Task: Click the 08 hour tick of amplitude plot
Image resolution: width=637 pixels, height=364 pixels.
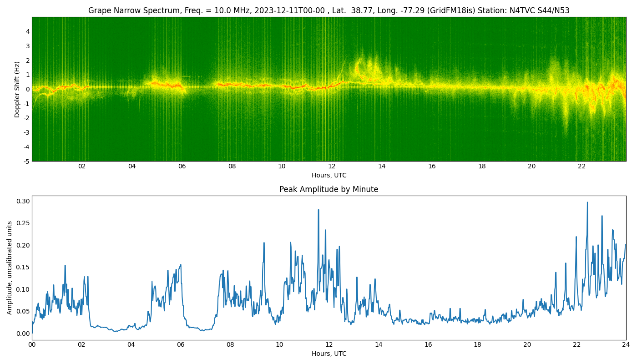Action: [x=230, y=344]
